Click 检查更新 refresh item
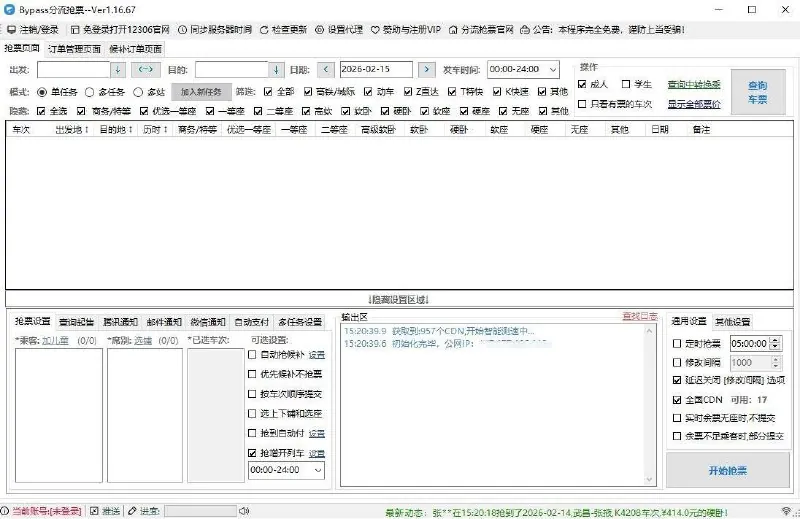 283,30
